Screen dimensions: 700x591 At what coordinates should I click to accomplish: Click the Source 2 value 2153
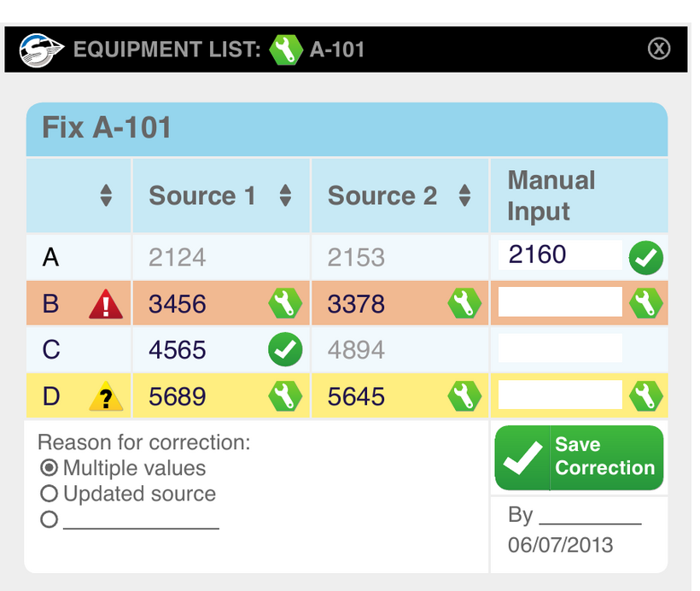tap(356, 258)
